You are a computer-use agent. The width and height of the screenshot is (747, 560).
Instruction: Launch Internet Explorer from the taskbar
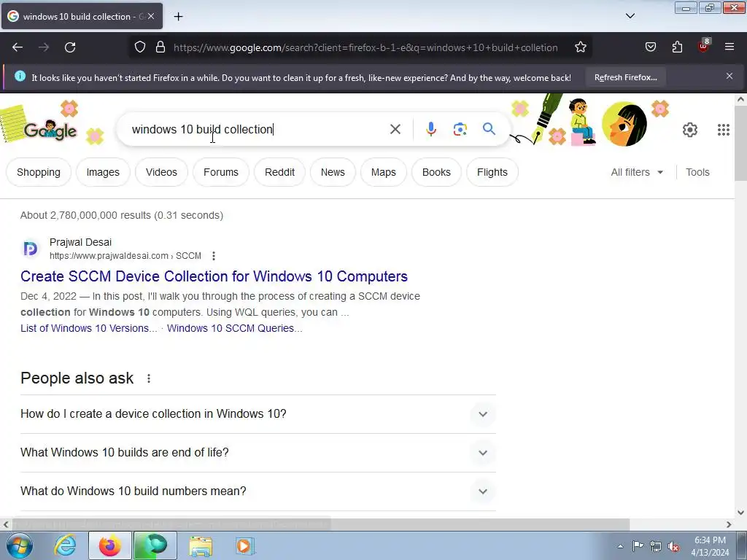[x=65, y=545]
